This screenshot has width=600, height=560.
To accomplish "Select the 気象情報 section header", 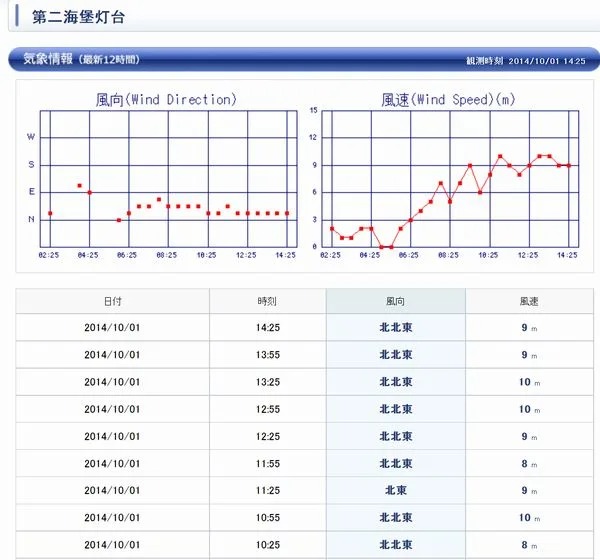I will click(48, 59).
